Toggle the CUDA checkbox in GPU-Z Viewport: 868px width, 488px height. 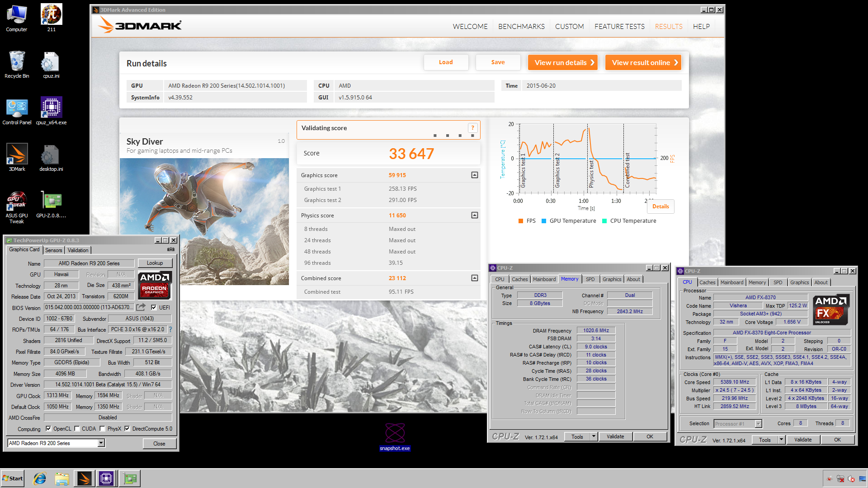[77, 429]
